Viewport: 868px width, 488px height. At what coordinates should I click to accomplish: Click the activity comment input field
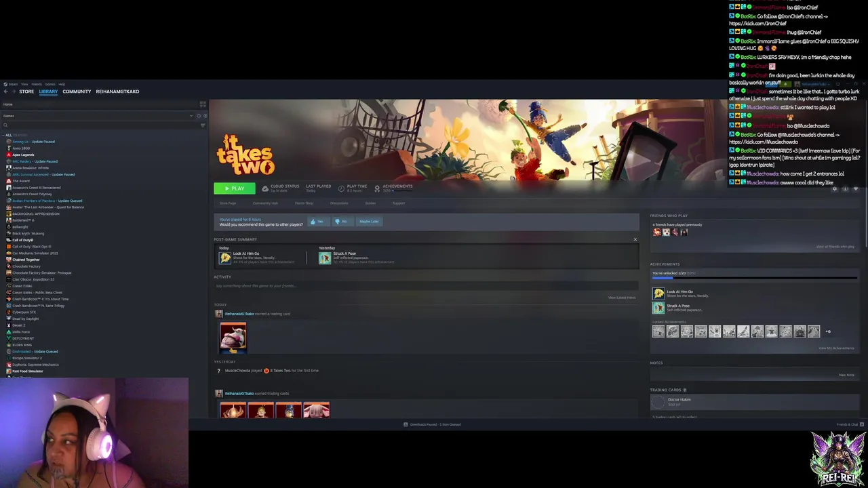426,286
